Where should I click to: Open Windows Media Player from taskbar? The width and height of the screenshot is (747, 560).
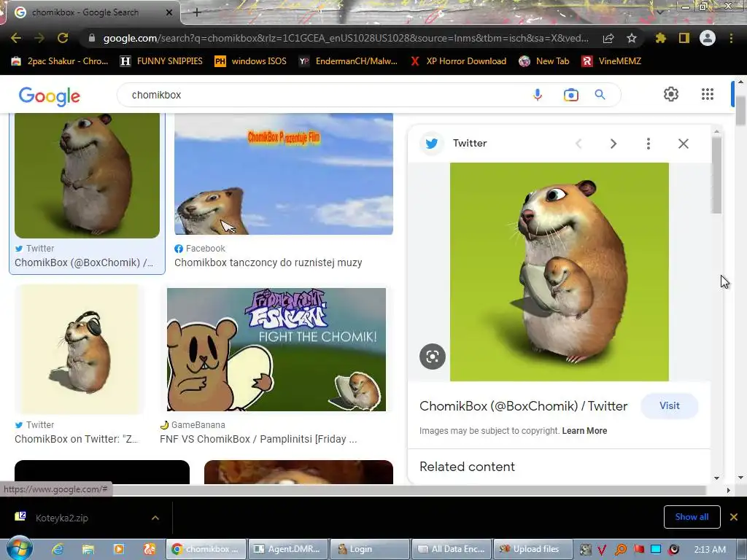click(x=119, y=549)
